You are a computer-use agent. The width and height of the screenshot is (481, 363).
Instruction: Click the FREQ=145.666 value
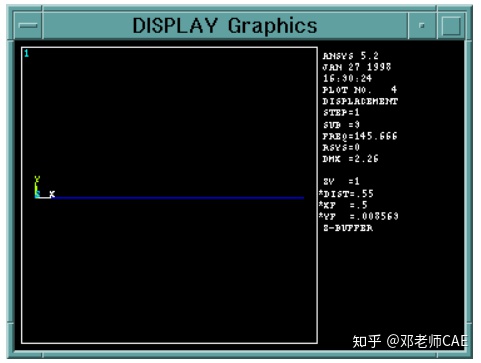(360, 136)
